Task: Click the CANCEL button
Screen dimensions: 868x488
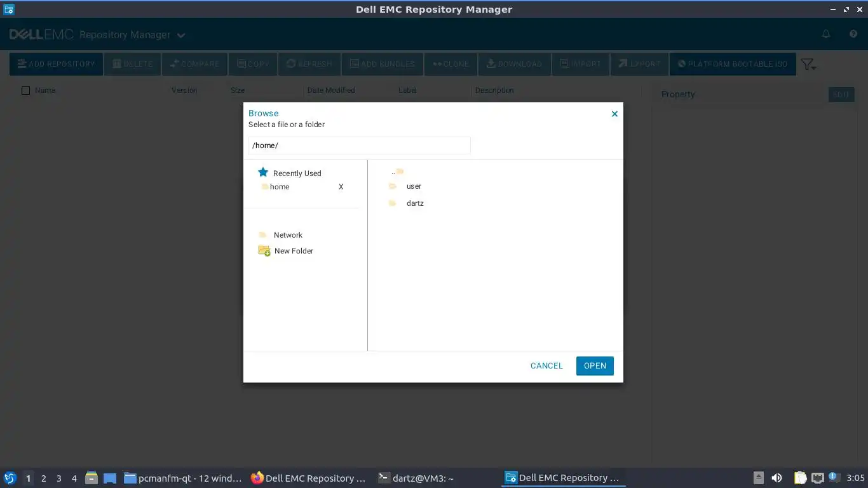Action: click(546, 366)
